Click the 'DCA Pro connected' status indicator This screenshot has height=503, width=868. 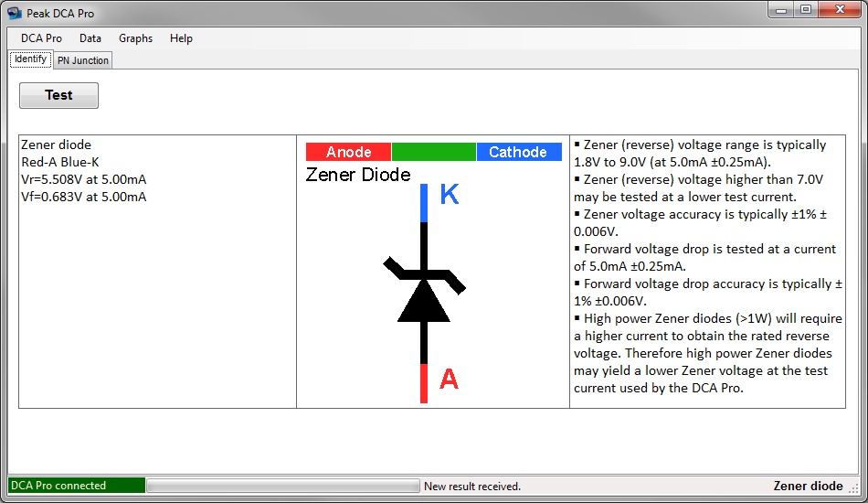pos(77,486)
